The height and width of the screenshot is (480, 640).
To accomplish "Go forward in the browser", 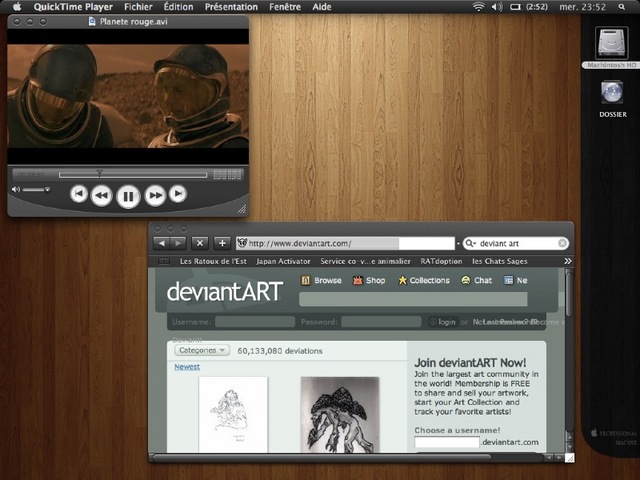I will [178, 243].
